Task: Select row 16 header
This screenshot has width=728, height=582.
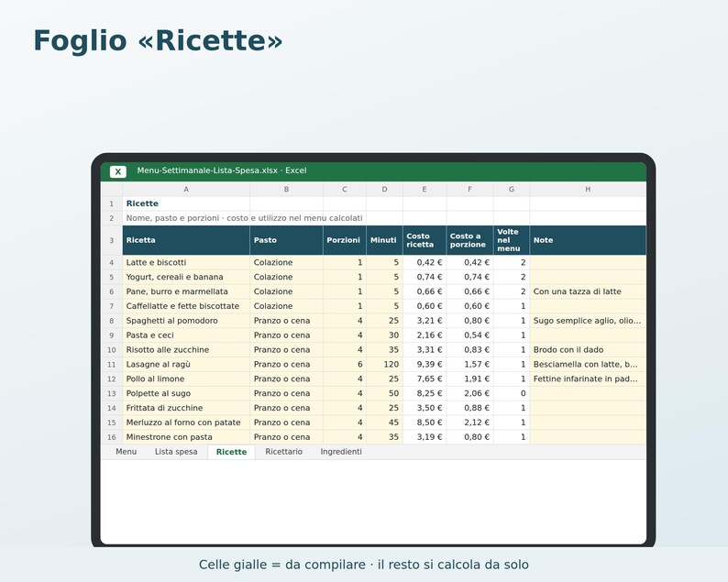Action: [x=112, y=437]
